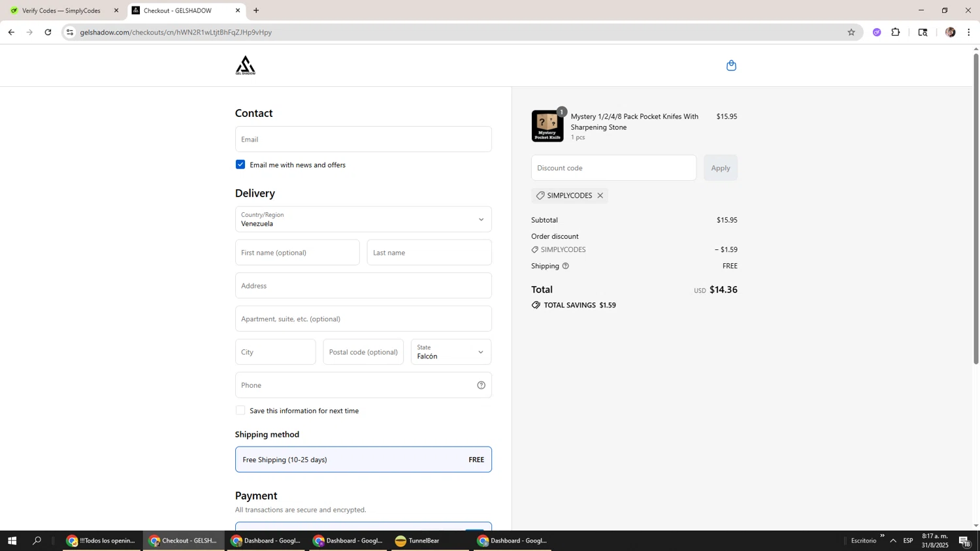
Task: Click TOTAL SAVINGS $1.59 text
Action: pos(580,305)
